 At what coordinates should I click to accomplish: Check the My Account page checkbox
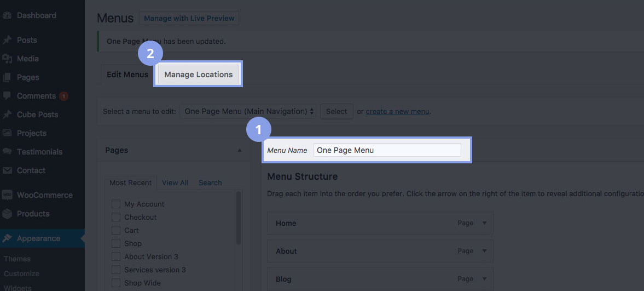pyautogui.click(x=116, y=204)
